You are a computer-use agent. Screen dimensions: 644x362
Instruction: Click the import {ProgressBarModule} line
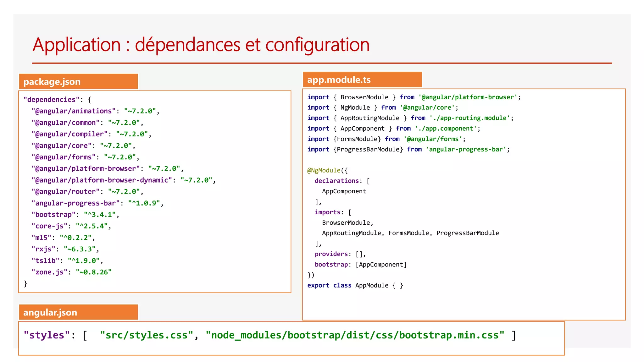tap(408, 150)
